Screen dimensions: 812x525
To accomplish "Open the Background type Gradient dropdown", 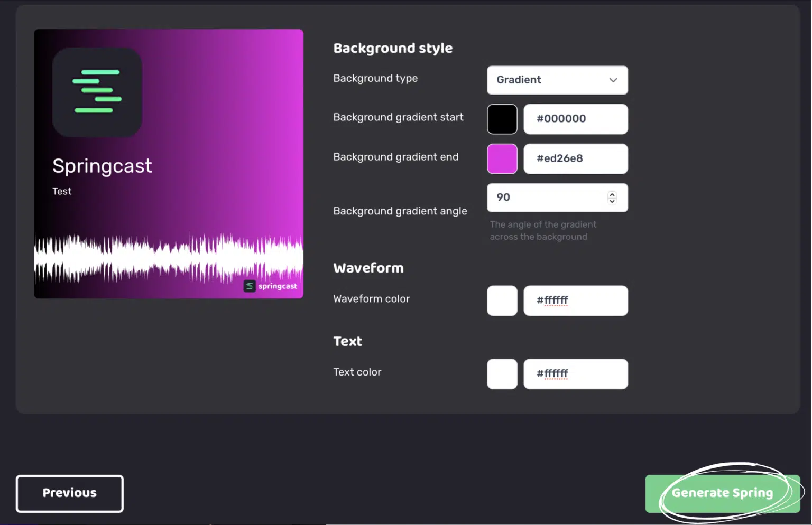I will (x=557, y=80).
